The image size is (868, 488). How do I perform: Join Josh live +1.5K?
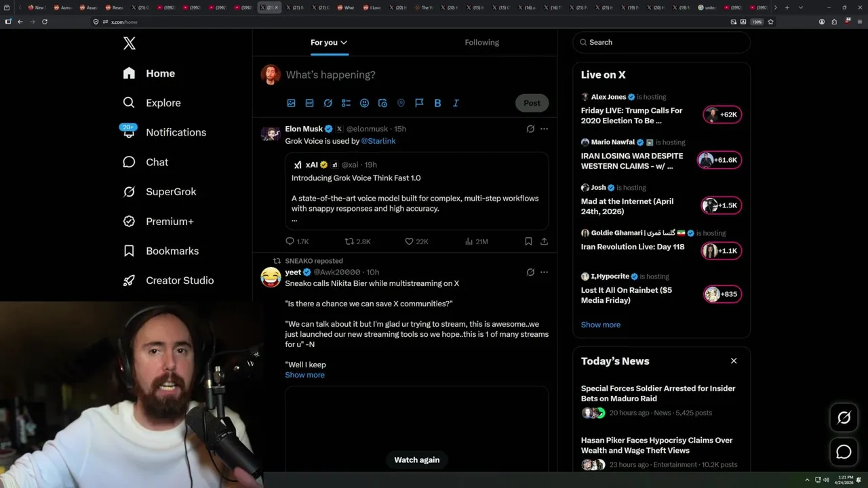pyautogui.click(x=722, y=205)
